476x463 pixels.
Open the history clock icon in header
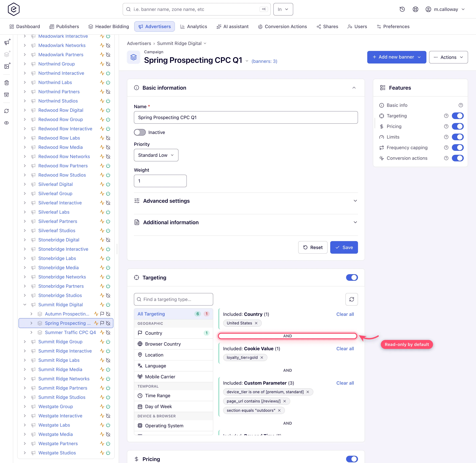(x=402, y=9)
